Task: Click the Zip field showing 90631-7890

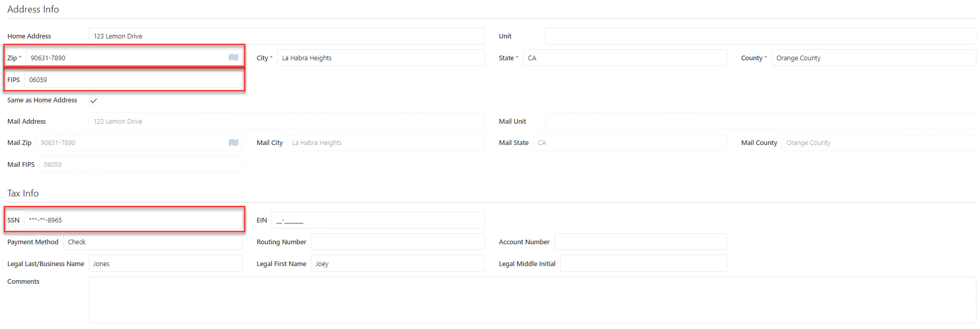Action: pos(134,58)
